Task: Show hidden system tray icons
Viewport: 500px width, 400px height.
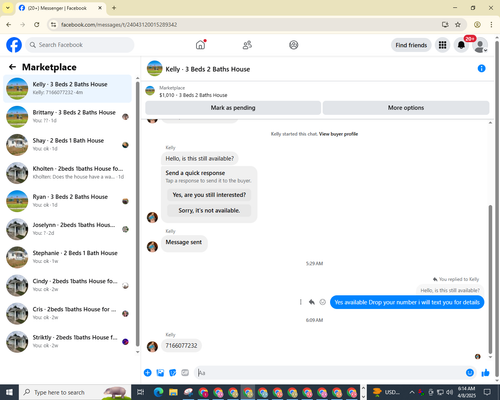Action: pyautogui.click(x=412, y=392)
